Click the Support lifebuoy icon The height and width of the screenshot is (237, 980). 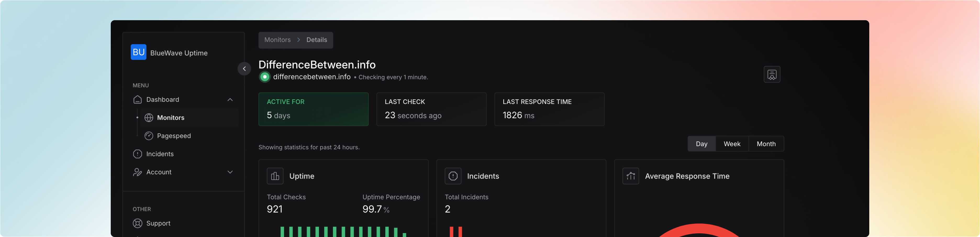pyautogui.click(x=137, y=223)
